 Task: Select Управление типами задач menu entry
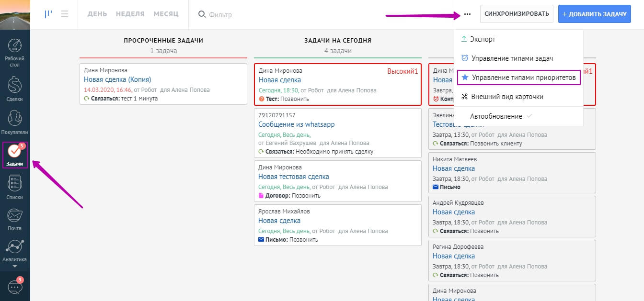point(512,58)
